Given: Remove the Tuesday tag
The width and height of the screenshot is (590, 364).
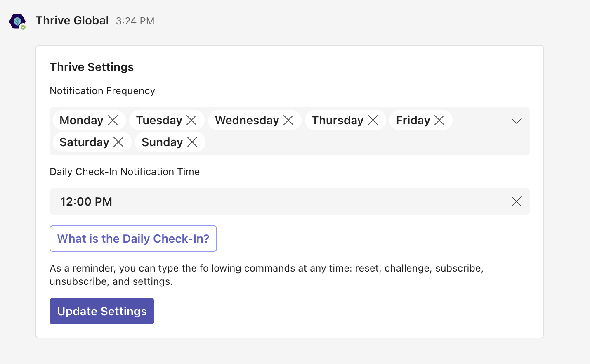Looking at the screenshot, I should tap(191, 120).
